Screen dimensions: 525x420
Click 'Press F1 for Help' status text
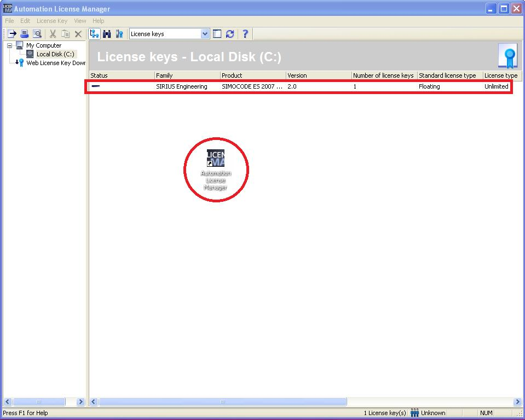pos(25,413)
